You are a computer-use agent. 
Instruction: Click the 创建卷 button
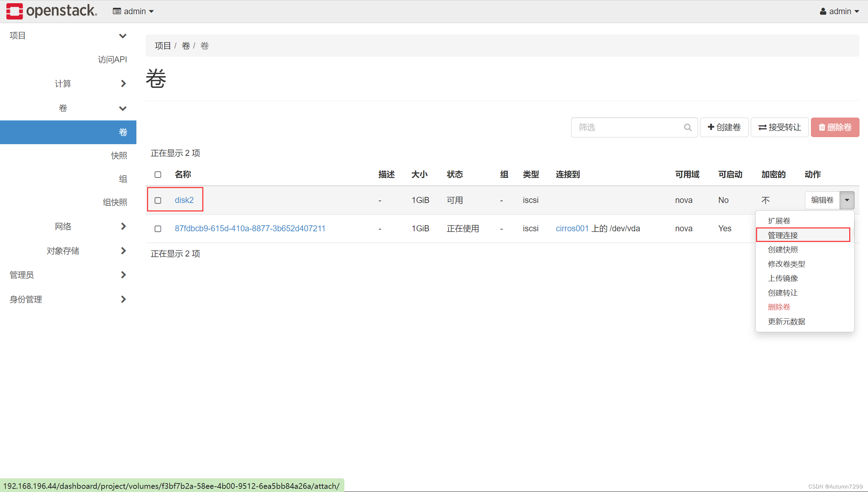[x=724, y=127]
